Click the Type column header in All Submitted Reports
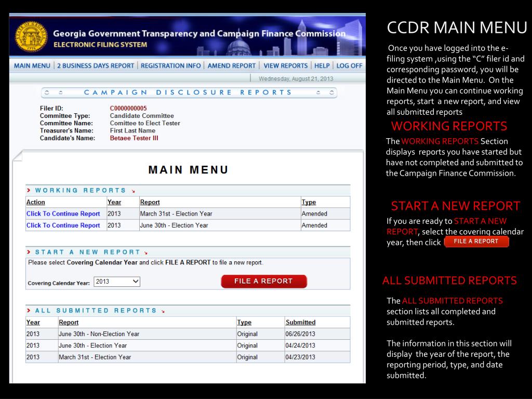Viewport: 532px width, 399px height. point(244,322)
